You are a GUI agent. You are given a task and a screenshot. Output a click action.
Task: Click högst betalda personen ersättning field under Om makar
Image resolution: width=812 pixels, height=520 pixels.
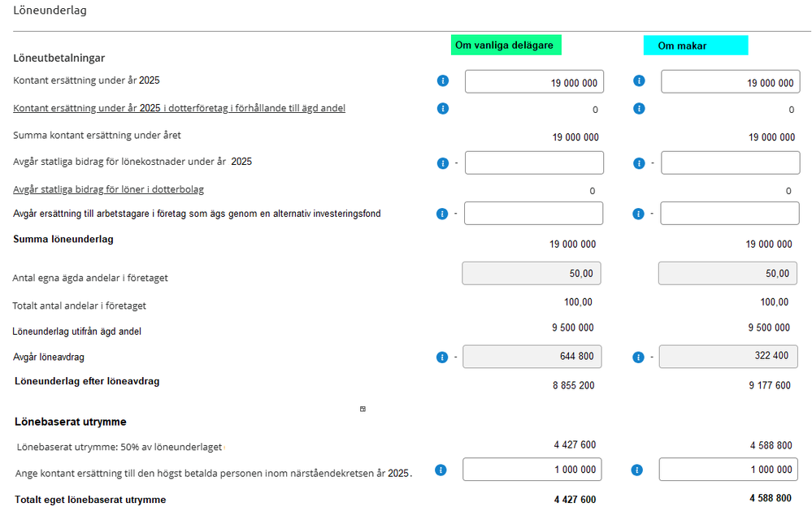(729, 470)
